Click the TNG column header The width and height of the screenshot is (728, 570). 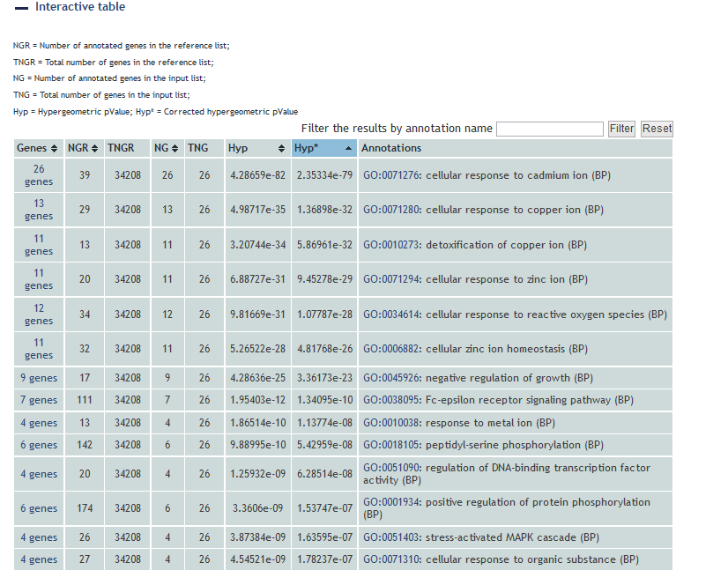[x=204, y=148]
